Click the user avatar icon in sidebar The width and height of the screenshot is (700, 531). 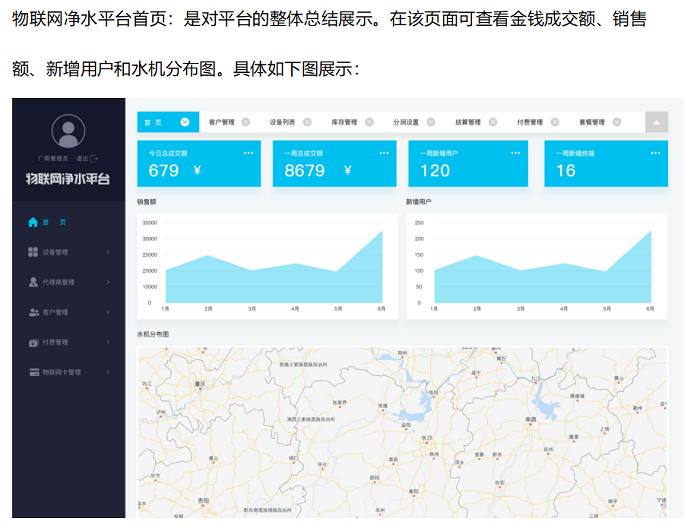pyautogui.click(x=68, y=131)
